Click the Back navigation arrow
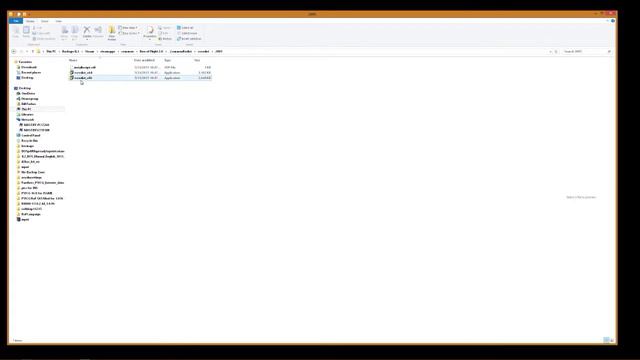This screenshot has width=640, height=360. [14, 51]
